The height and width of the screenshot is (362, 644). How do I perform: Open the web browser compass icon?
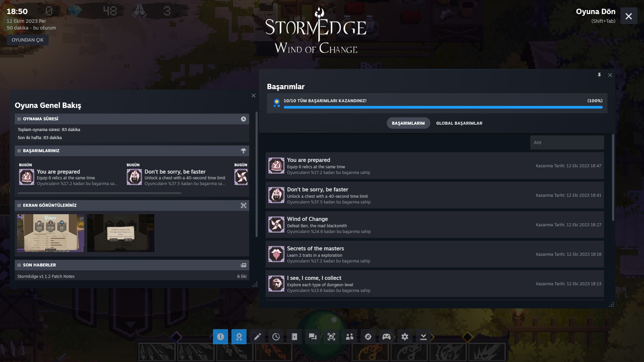click(368, 337)
